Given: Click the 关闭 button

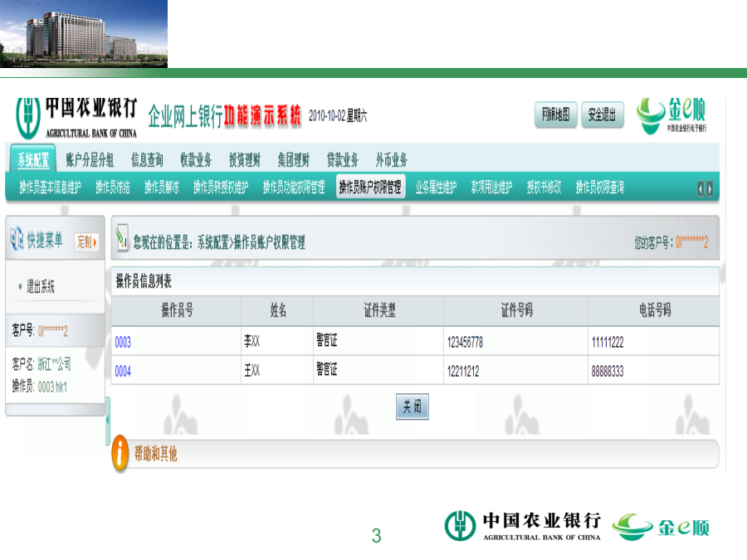Looking at the screenshot, I should coord(413,407).
